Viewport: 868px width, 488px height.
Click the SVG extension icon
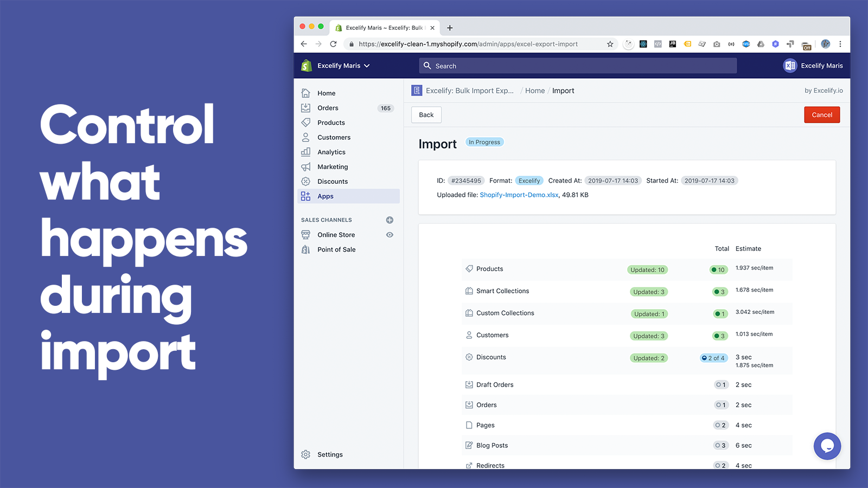746,44
